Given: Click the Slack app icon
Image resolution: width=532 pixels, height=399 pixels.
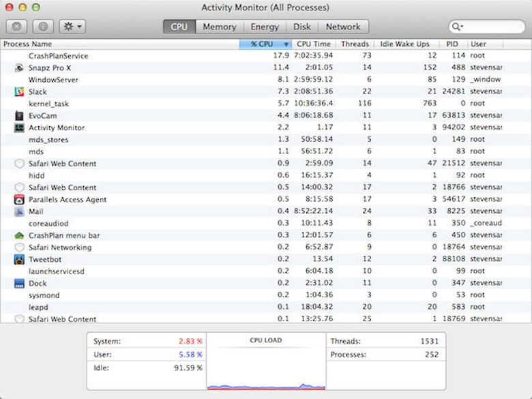Looking at the screenshot, I should tap(19, 91).
